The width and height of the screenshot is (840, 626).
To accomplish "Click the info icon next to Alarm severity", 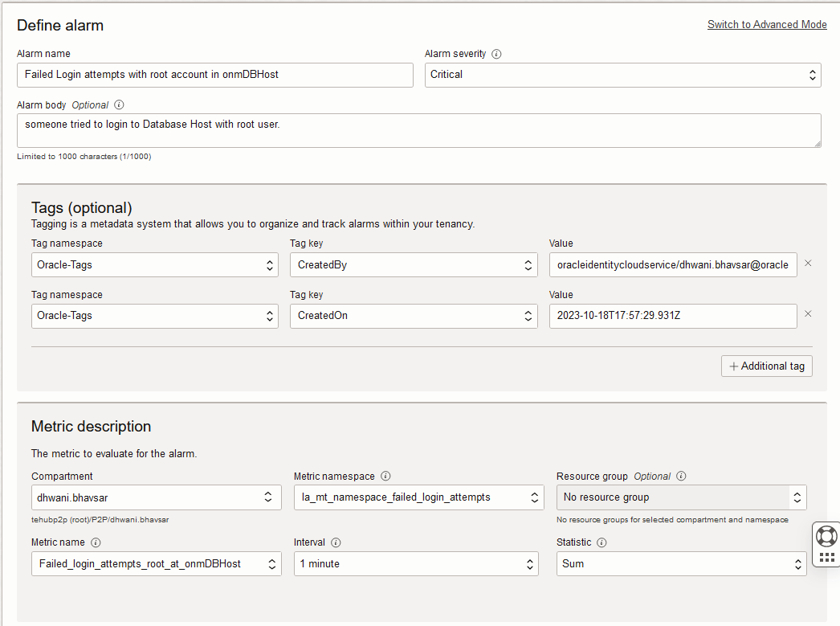I will click(x=496, y=54).
